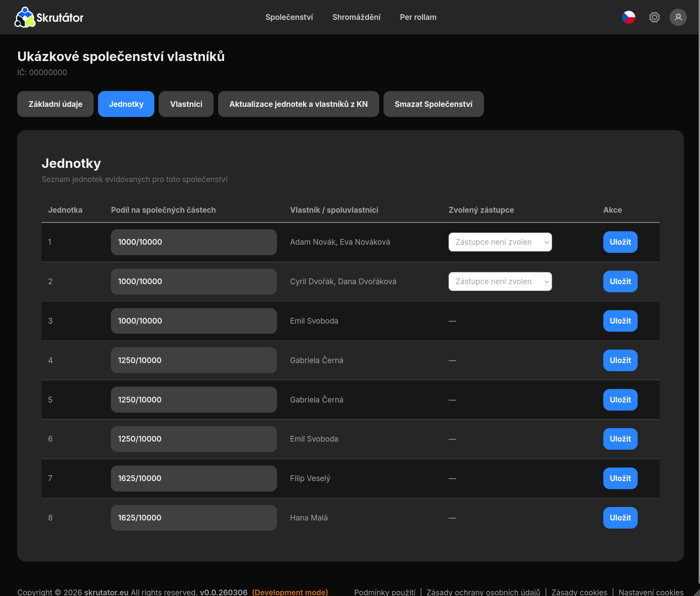Expand representative dropdown for Cyril Dvořák unit
Screen dimensions: 700x596
point(500,281)
